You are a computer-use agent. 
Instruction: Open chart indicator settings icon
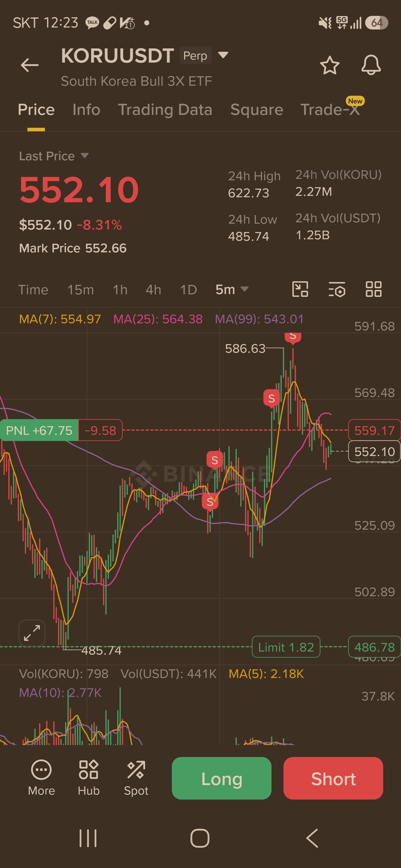point(337,289)
